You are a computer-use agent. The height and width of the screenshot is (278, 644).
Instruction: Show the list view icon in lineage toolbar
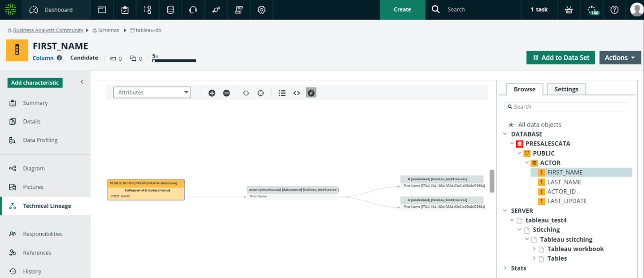coord(282,93)
